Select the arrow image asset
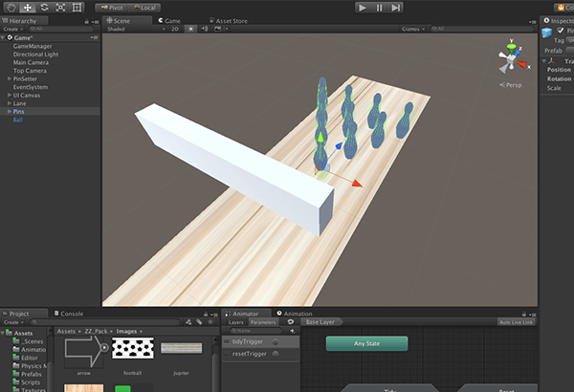This screenshot has height=392, width=574. point(84,356)
